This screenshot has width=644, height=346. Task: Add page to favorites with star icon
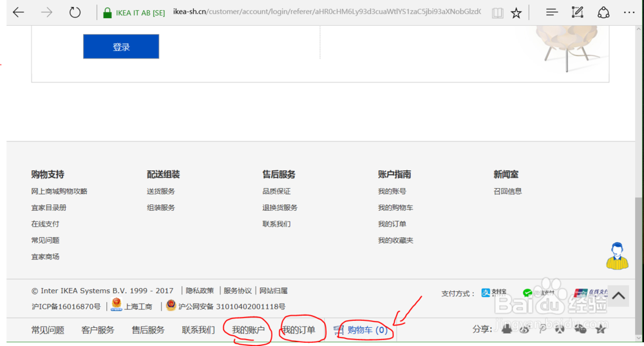click(x=516, y=13)
